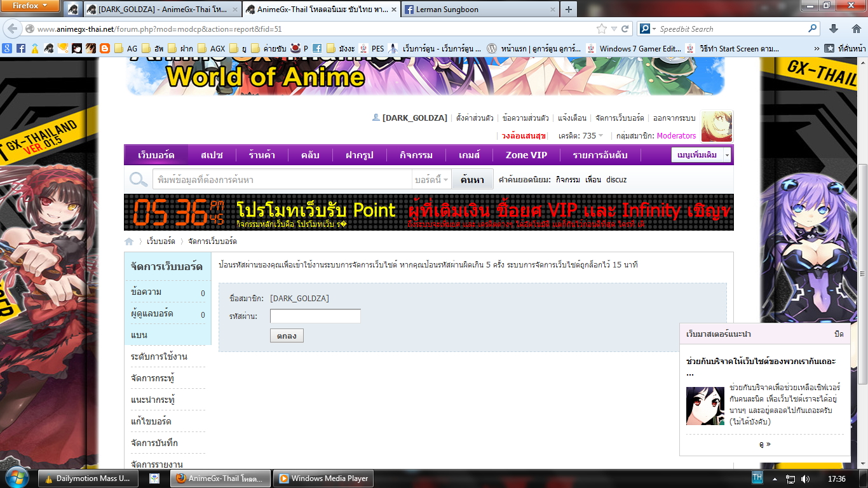
Task: Open the รายการอันดับ navigation menu
Action: pos(600,155)
